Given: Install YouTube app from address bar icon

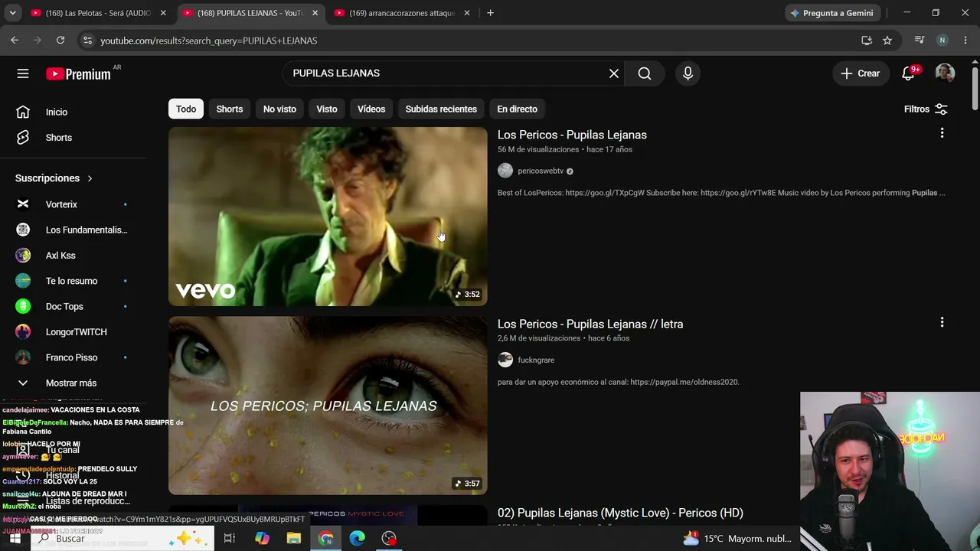Looking at the screenshot, I should coord(867,40).
